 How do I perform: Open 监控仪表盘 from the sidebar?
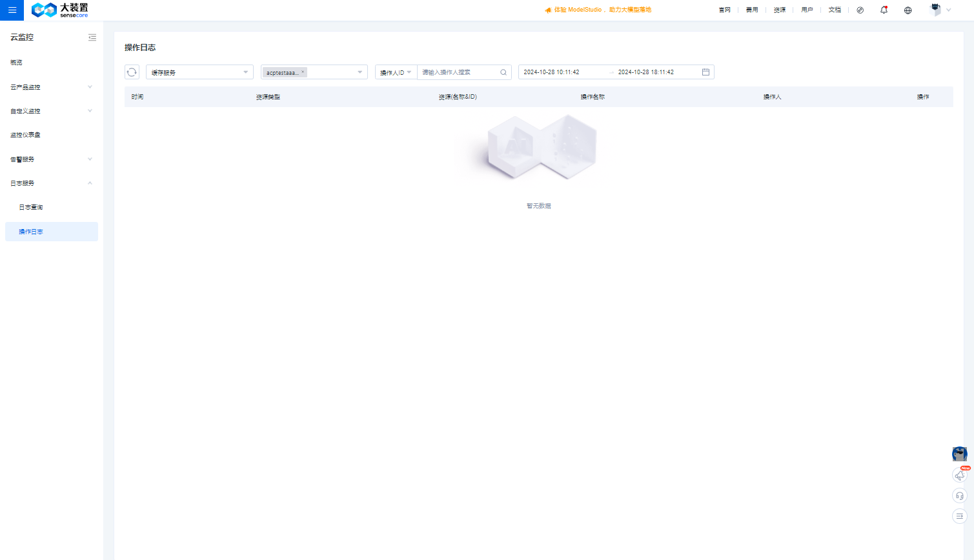pyautogui.click(x=26, y=135)
